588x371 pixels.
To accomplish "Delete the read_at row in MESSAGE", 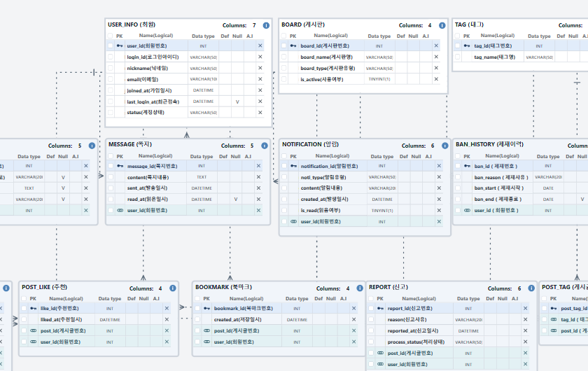I will [x=258, y=199].
